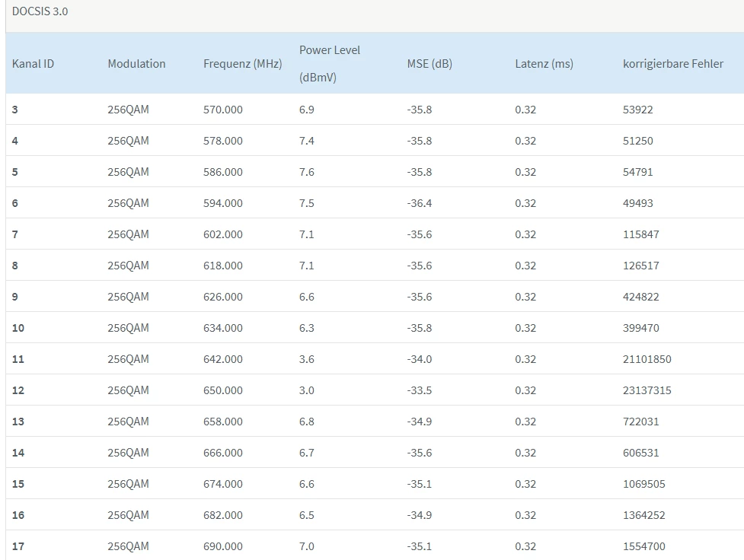Click power level 6.9 for channel 3
The width and height of the screenshot is (744, 560).
coord(307,110)
